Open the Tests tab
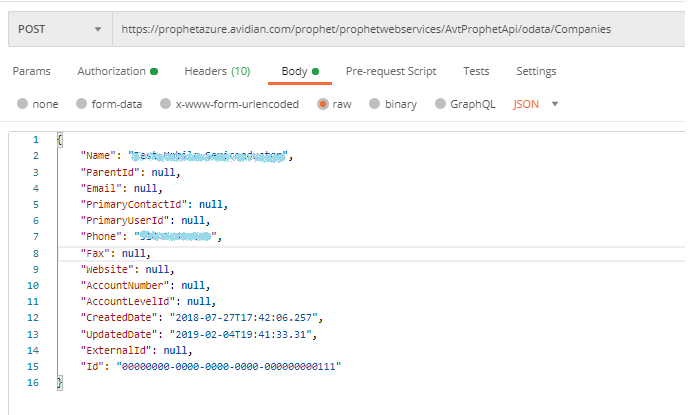Screen dimensions: 688x415 [x=476, y=71]
